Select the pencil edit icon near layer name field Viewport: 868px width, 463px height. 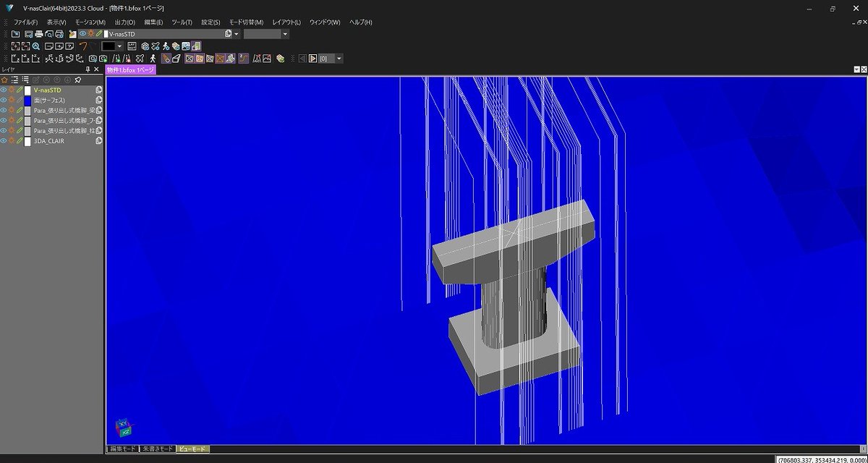tap(98, 34)
